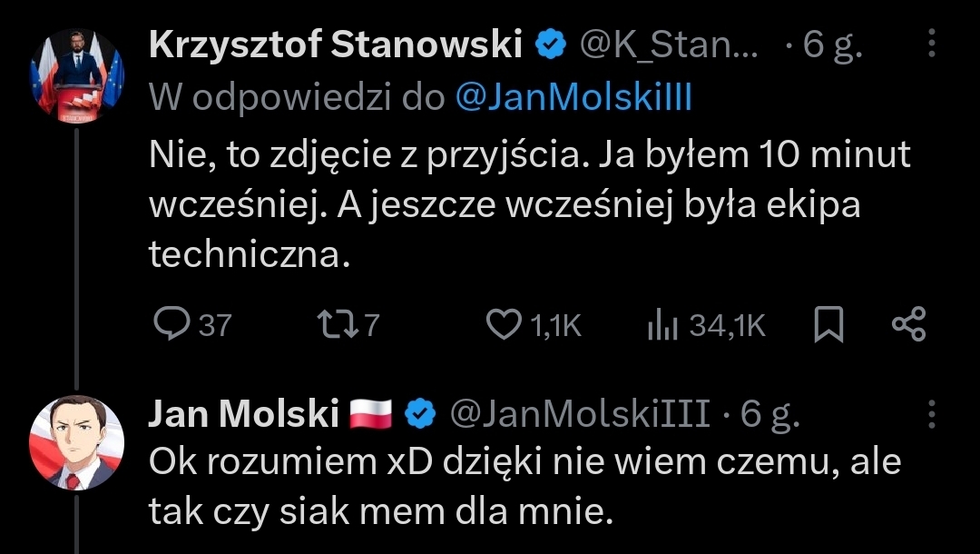Reply to Krzysztof Stanowski's tweet

(x=170, y=325)
